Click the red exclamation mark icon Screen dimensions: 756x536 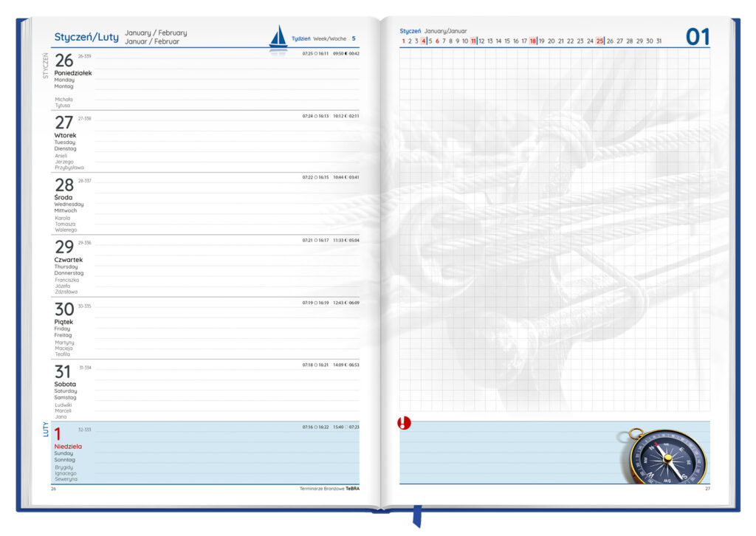(x=405, y=423)
